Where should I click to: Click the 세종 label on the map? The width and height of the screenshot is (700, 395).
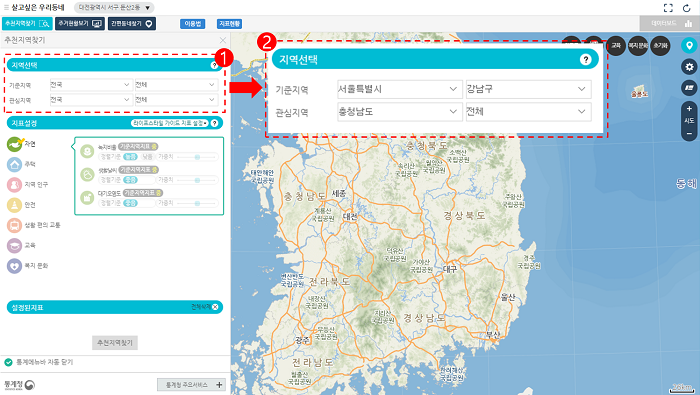pos(339,193)
